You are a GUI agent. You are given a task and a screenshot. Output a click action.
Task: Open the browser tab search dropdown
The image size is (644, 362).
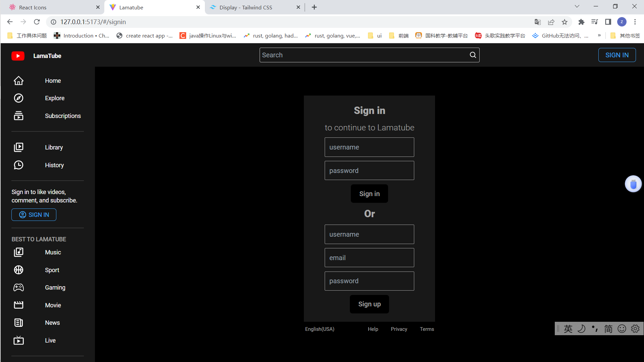(x=577, y=6)
